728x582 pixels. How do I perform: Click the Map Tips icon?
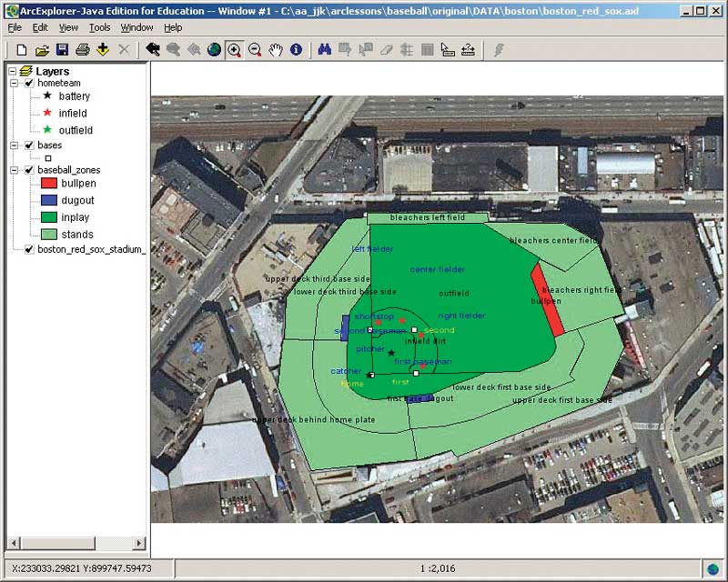[x=366, y=49]
